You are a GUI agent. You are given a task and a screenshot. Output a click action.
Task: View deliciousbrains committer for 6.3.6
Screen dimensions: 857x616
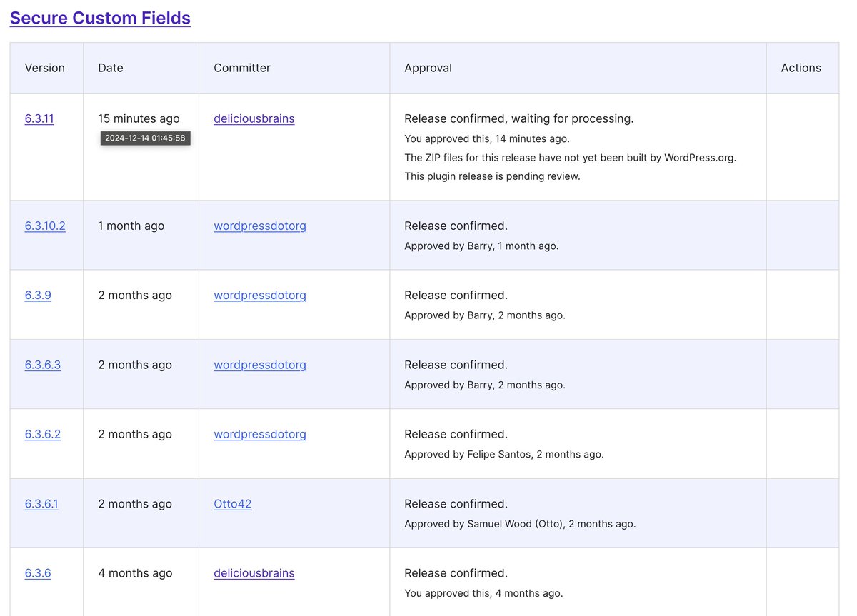tap(254, 573)
